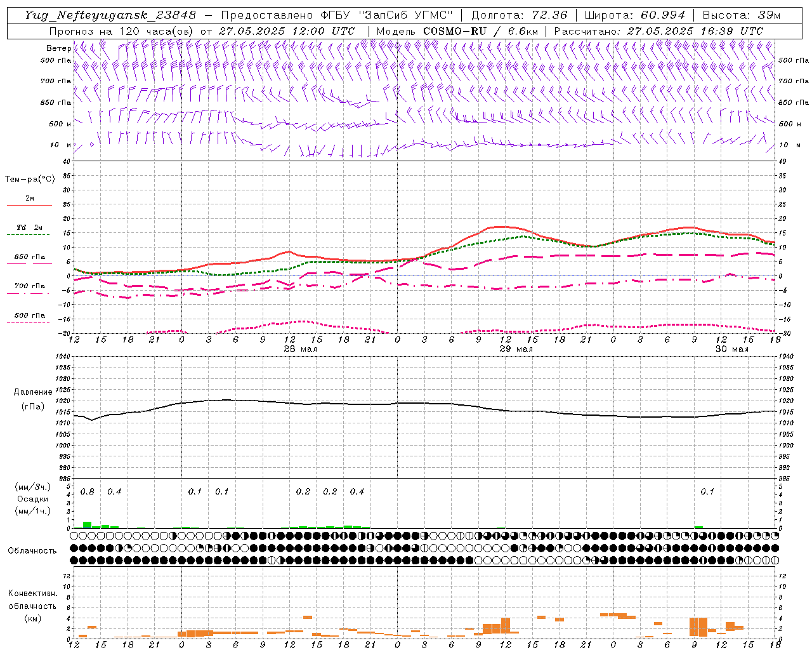Click the 29 мая date label
The image size is (812, 650).
pos(516,349)
